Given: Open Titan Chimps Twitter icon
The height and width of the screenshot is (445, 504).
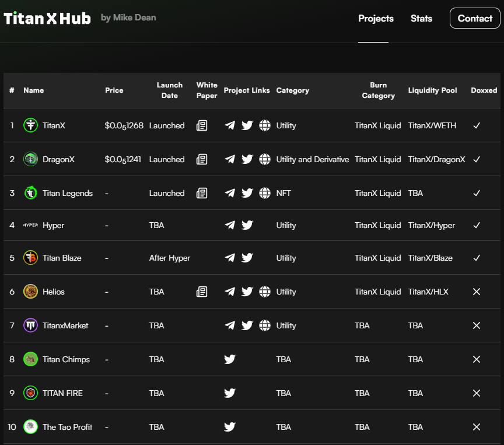Looking at the screenshot, I should (x=230, y=359).
